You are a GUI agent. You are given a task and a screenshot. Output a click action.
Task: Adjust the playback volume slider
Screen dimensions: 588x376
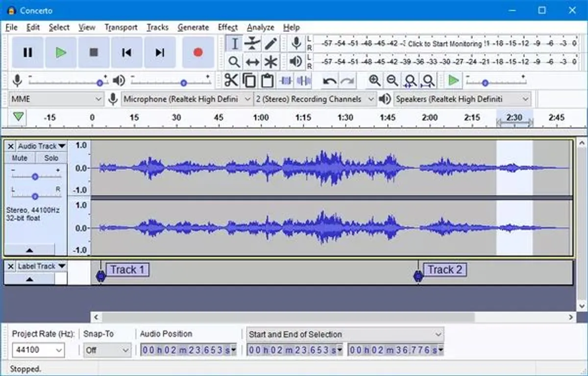(x=184, y=82)
